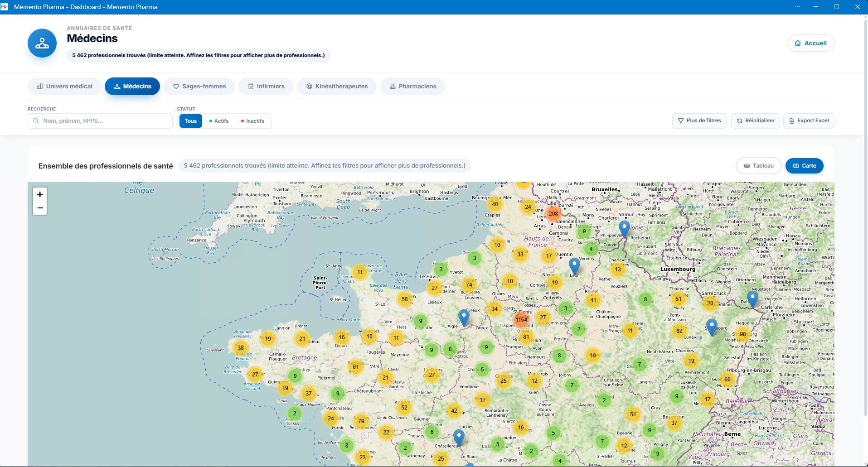This screenshot has width=868, height=467.
Task: Return home via the Accueil button
Action: (x=811, y=43)
